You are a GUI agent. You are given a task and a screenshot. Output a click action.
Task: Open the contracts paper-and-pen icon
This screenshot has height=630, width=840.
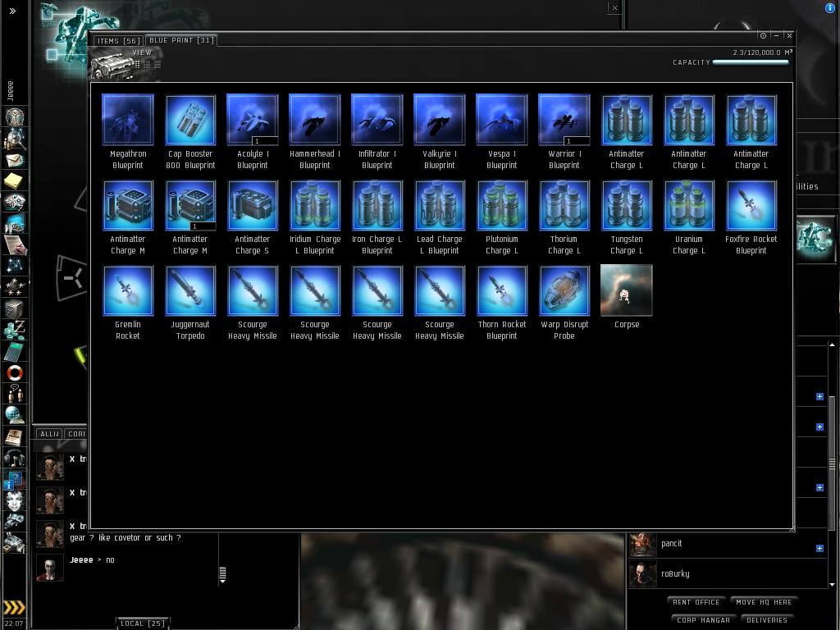click(x=15, y=244)
